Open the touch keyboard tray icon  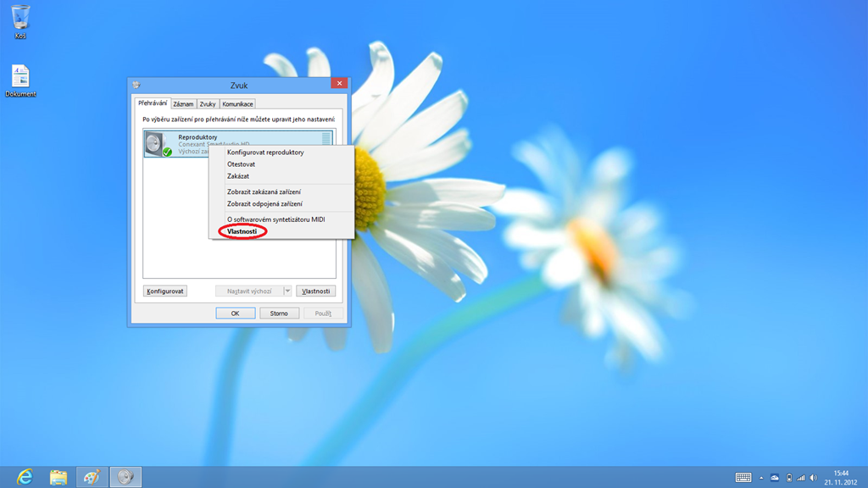click(743, 478)
